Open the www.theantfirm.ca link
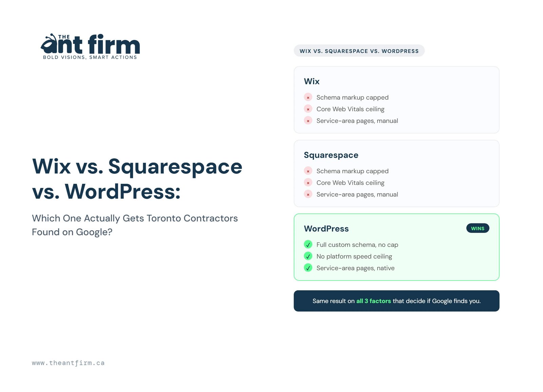The height and width of the screenshot is (392, 543). [68, 363]
